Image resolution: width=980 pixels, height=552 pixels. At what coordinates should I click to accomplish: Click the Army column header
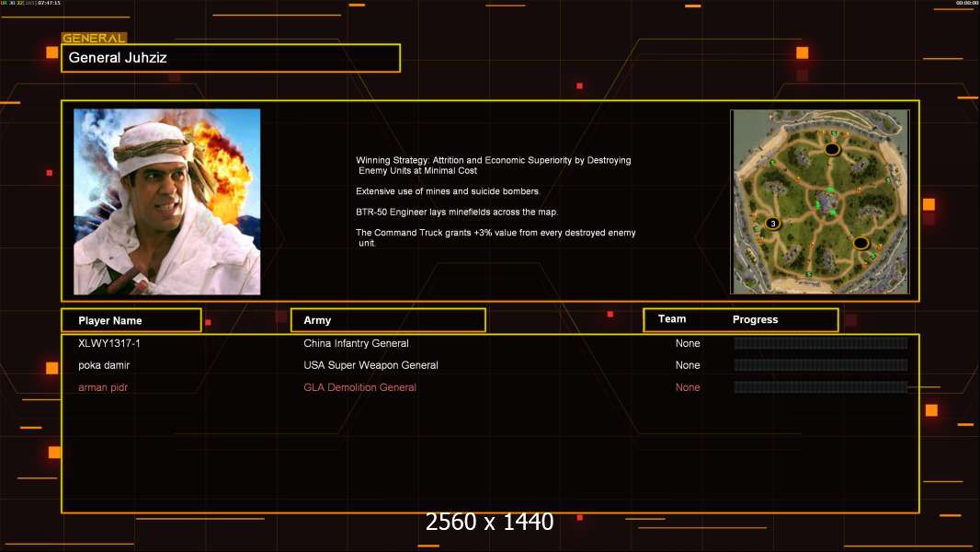point(388,320)
